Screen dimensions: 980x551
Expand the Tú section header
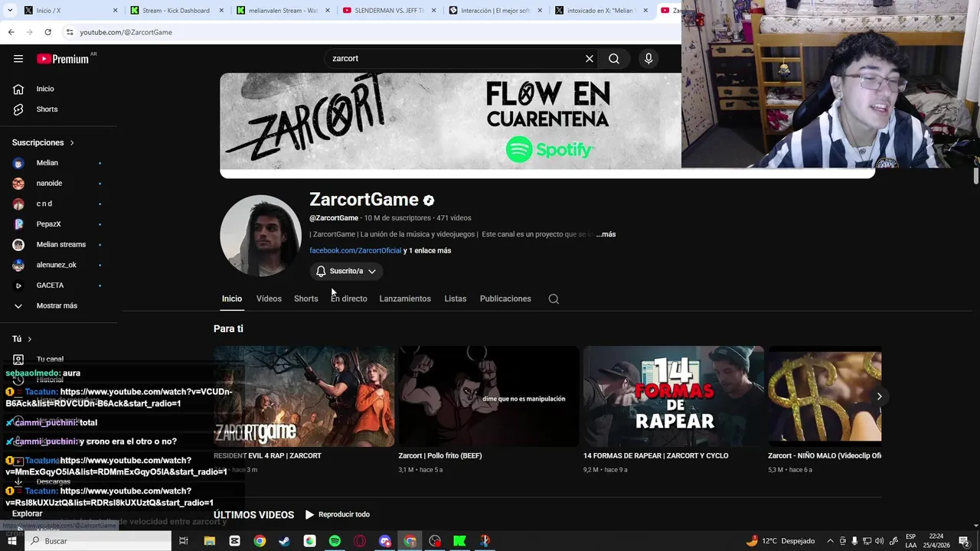click(22, 339)
